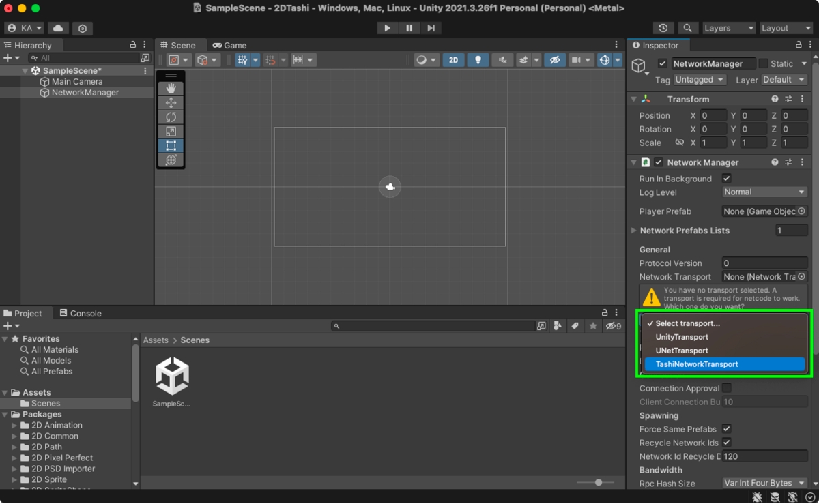Select the Rect tool in scene overlay
819x504 pixels.
click(171, 145)
